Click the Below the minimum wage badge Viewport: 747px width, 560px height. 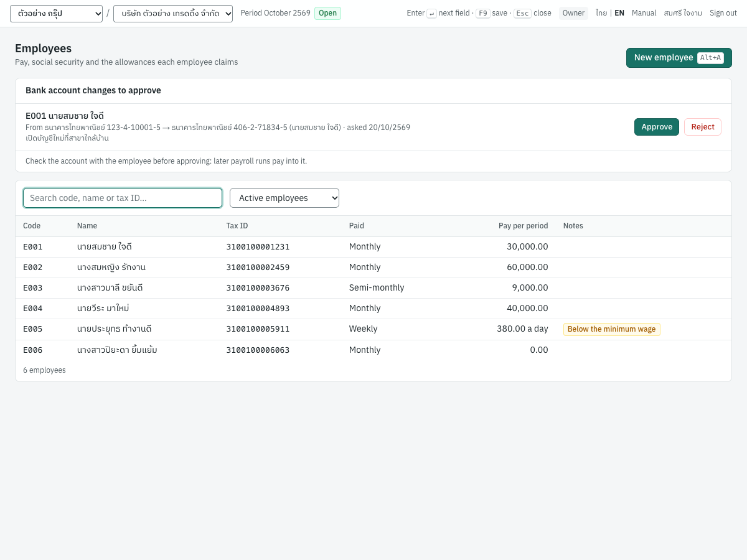612,329
